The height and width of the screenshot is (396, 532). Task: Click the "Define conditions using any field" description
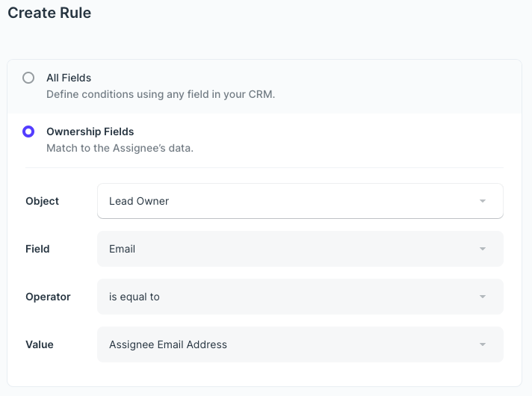pyautogui.click(x=161, y=95)
